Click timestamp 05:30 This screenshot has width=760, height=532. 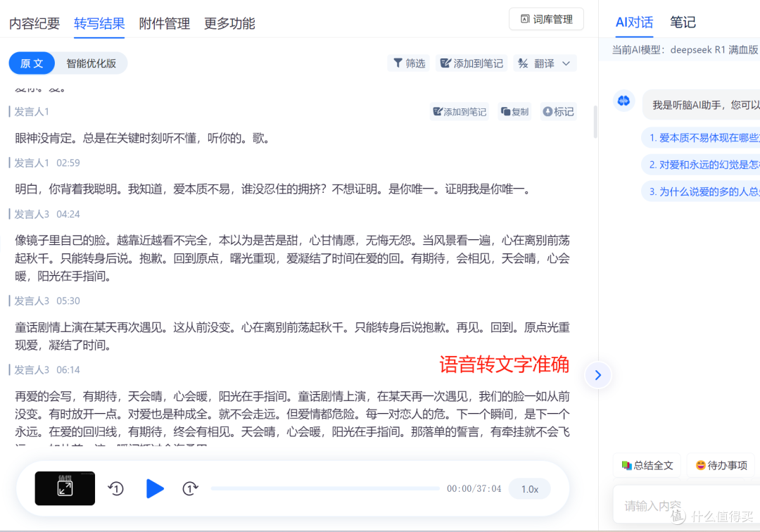[x=68, y=301]
